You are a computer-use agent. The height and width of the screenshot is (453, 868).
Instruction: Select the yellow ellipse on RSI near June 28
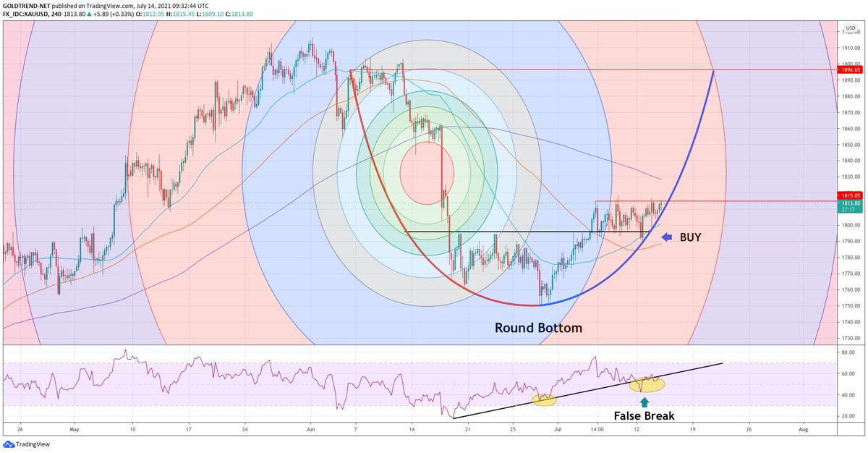(544, 399)
